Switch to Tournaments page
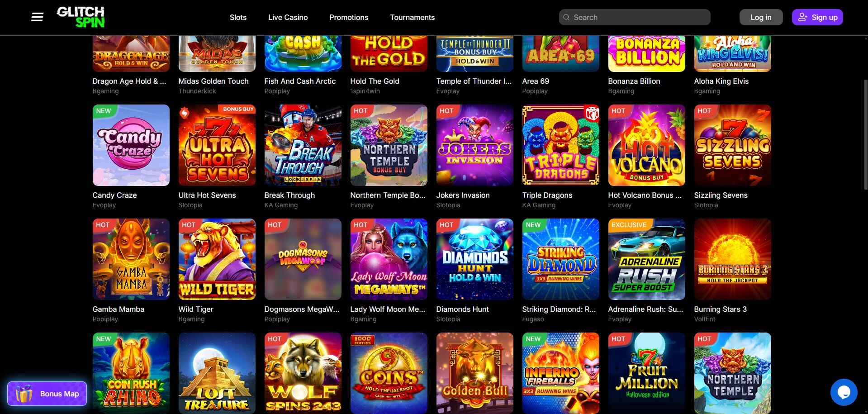868x414 pixels. click(x=413, y=17)
